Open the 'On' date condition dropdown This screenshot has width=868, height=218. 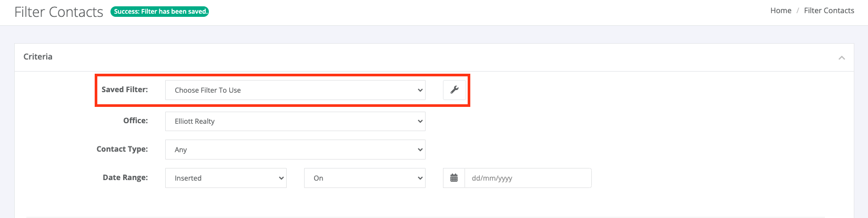[x=365, y=178]
